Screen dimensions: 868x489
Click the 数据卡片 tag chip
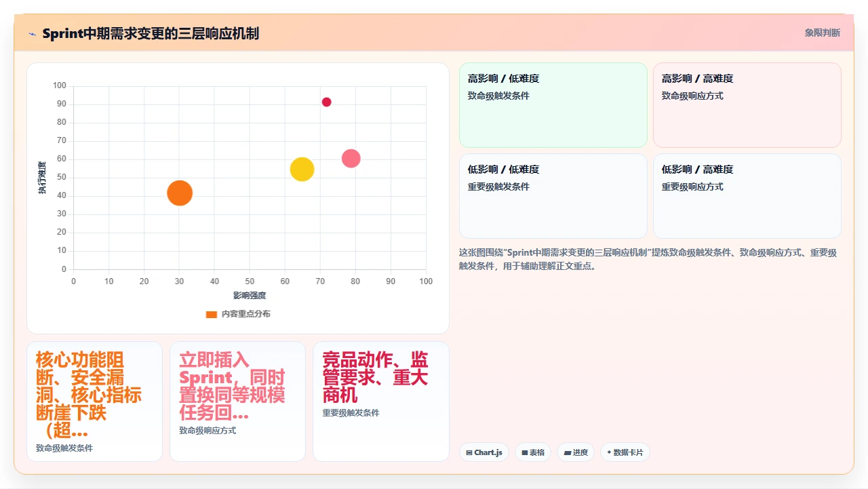625,452
